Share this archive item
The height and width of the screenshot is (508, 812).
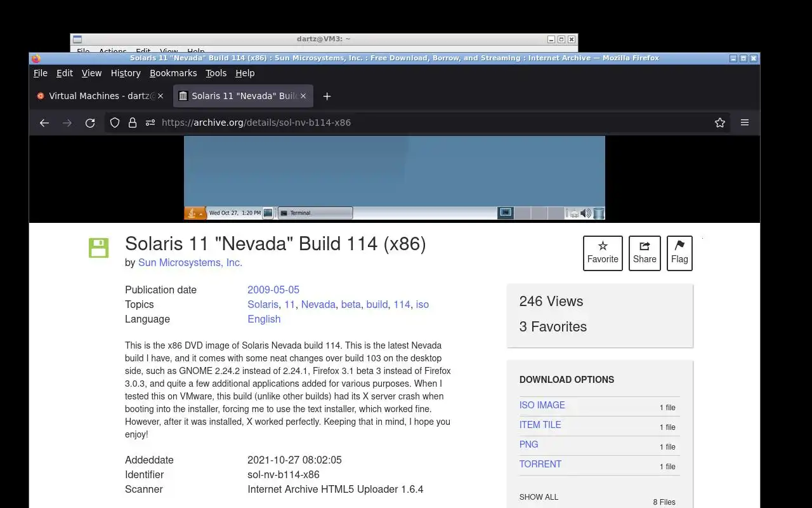tap(645, 253)
